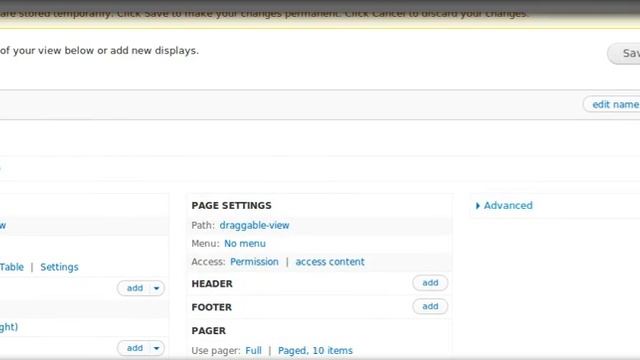Open the No menu setting
640x360 pixels.
pyautogui.click(x=245, y=244)
